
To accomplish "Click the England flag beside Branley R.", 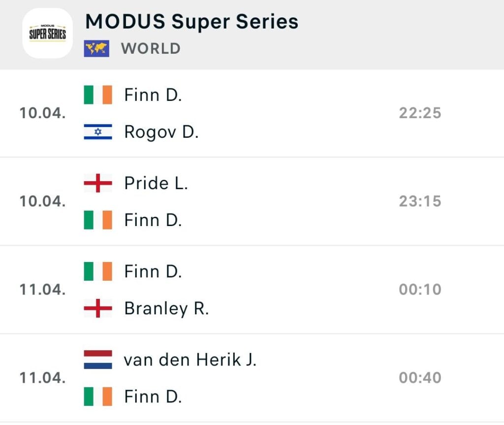I will 98,308.
